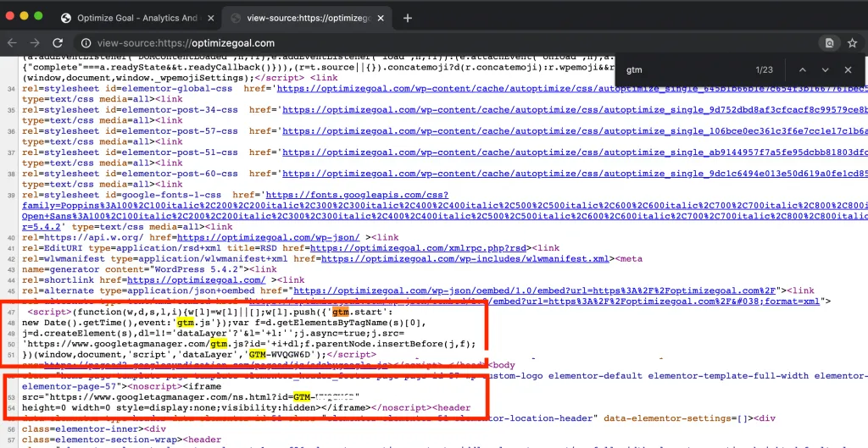The height and width of the screenshot is (448, 868).
Task: Jump to next gtm search match
Action: pyautogui.click(x=826, y=69)
